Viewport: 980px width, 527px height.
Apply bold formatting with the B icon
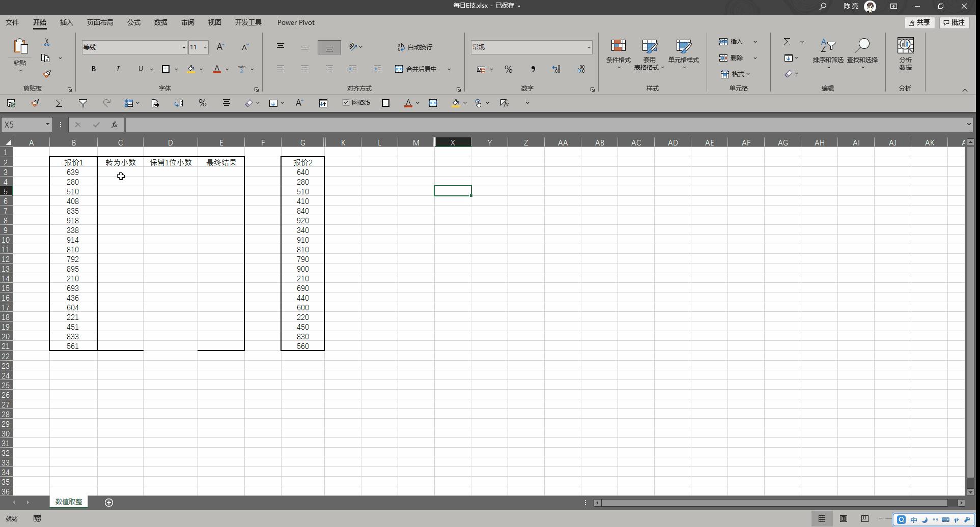point(93,69)
